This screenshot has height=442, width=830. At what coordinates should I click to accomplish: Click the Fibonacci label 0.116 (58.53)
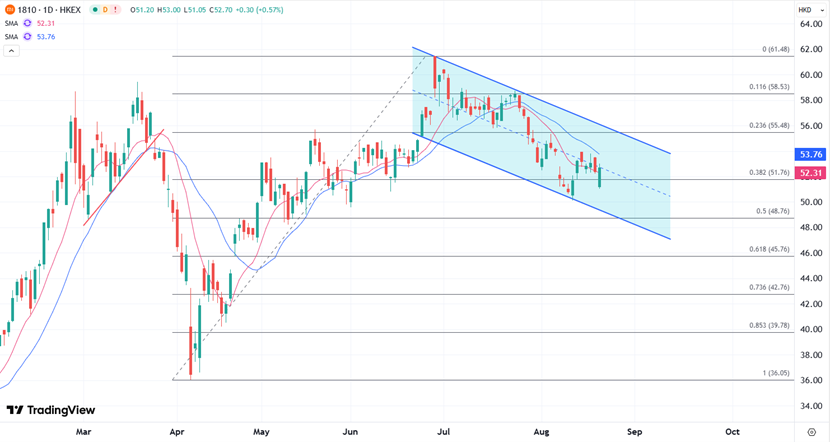point(769,86)
